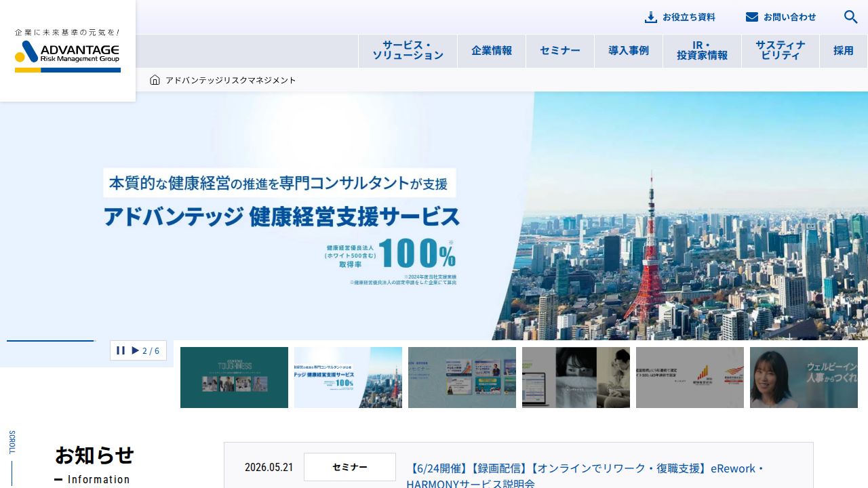Select the award logos slide thumbnail
Image resolution: width=868 pixels, height=488 pixels.
pos(690,378)
